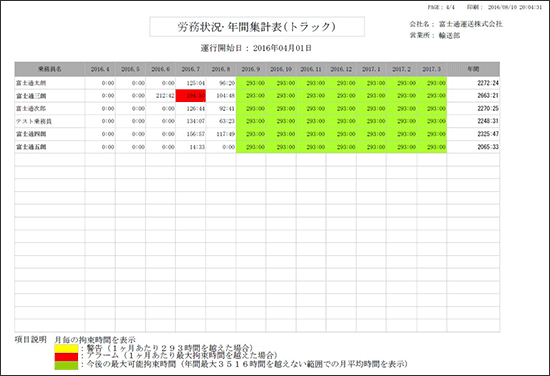Click the 印刷 timestamp 2016/08/10
Screen dimensions: 550x376
click(504, 7)
